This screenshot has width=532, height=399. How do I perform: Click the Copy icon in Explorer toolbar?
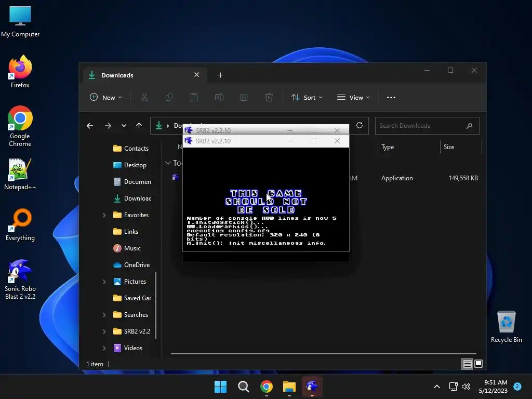169,97
